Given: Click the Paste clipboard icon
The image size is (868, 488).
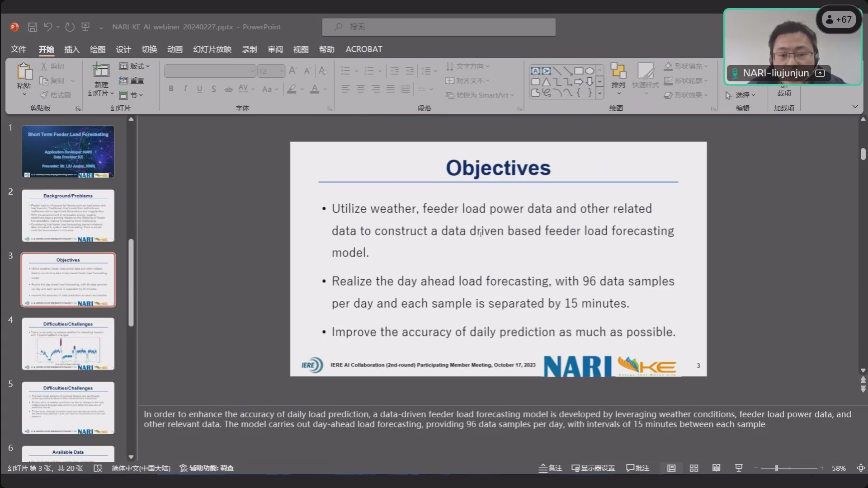Looking at the screenshot, I should 24,71.
